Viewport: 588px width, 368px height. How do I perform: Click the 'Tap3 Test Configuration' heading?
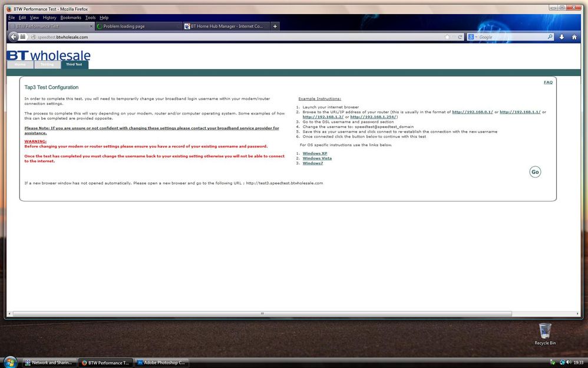(51, 87)
